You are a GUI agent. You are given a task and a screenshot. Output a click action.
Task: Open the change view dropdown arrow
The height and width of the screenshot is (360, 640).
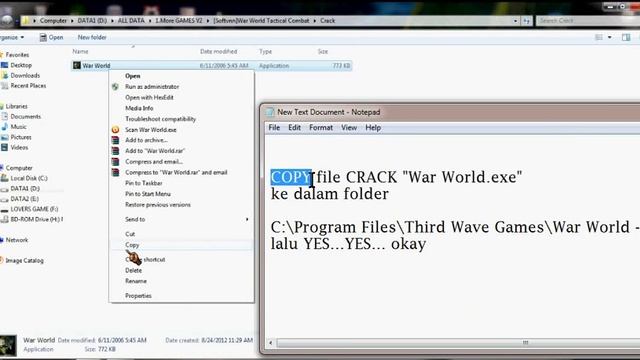[x=609, y=38]
